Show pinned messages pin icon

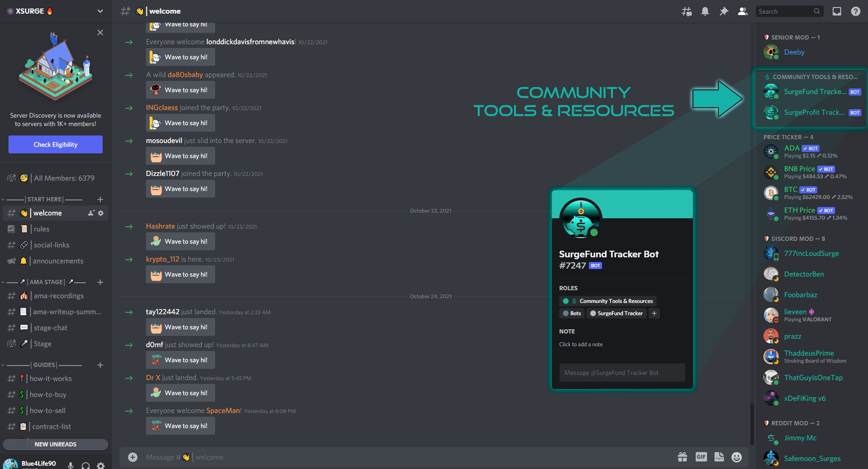pos(724,11)
